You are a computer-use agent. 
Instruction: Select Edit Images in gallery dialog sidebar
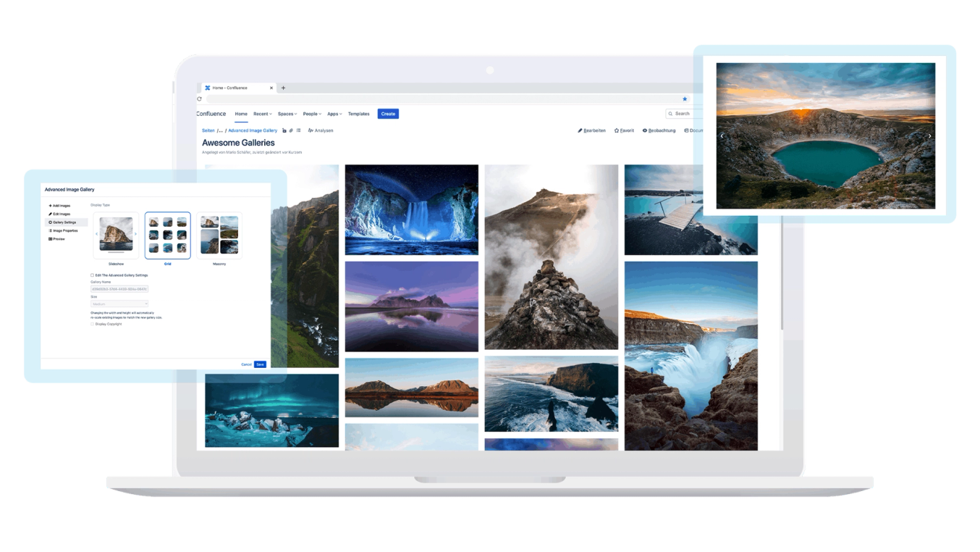point(59,214)
